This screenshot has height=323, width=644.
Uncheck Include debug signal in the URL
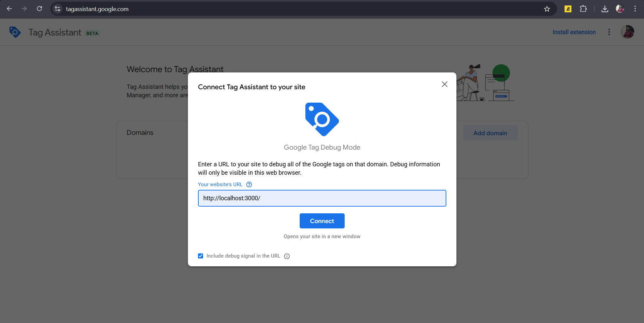201,256
